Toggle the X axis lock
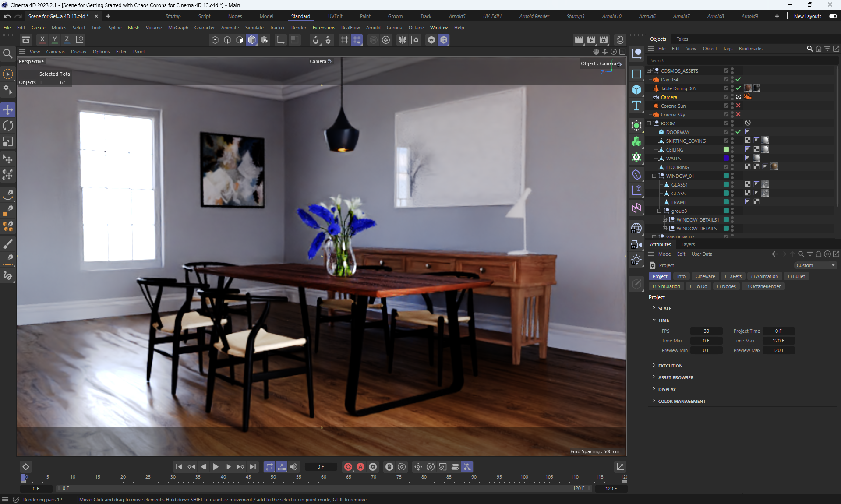 42,39
